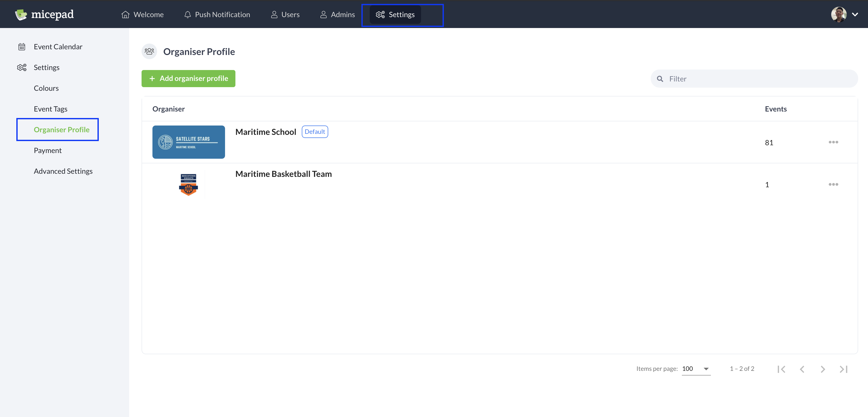The image size is (868, 417).
Task: Click the Events column header
Action: [776, 109]
